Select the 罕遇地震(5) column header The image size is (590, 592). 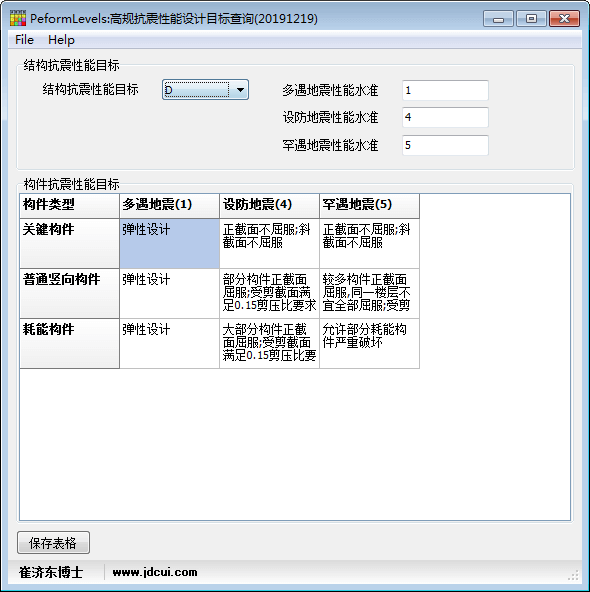[x=370, y=206]
